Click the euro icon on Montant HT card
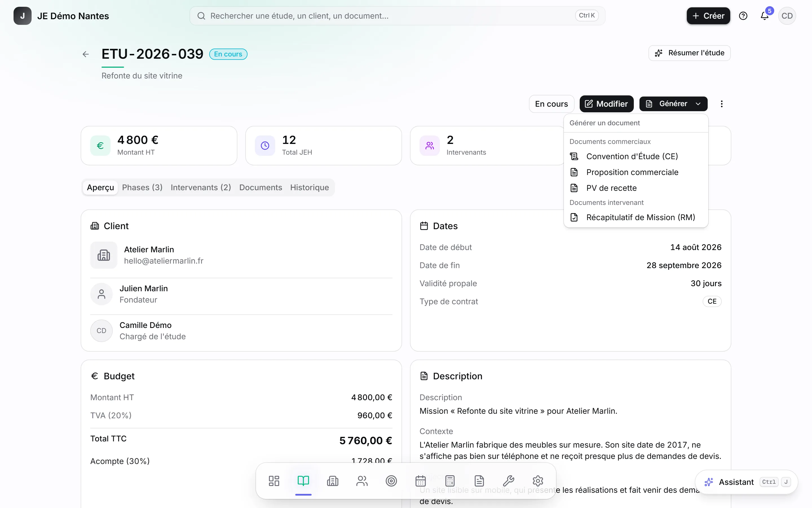 point(100,145)
